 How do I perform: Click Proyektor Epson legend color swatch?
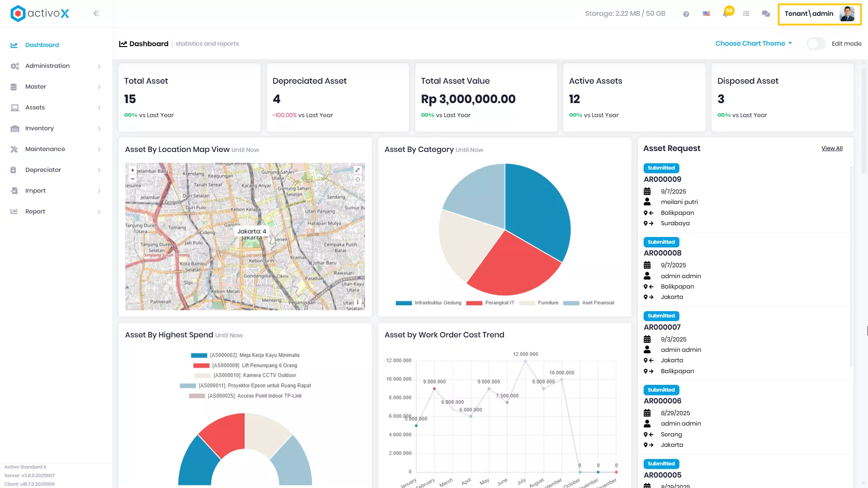(x=188, y=386)
